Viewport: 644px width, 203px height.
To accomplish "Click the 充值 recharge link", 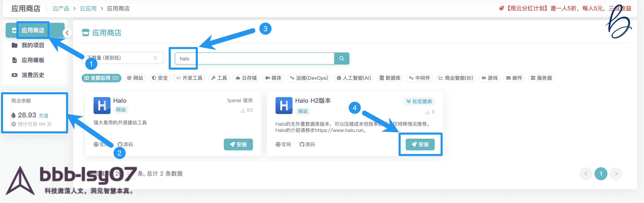I will 43,116.
